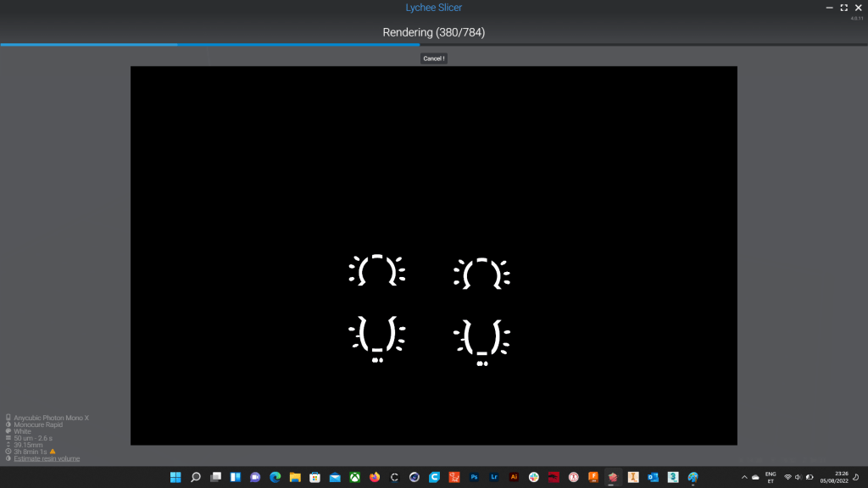Open Photoshop from the taskbar
The height and width of the screenshot is (488, 868).
coord(474,477)
